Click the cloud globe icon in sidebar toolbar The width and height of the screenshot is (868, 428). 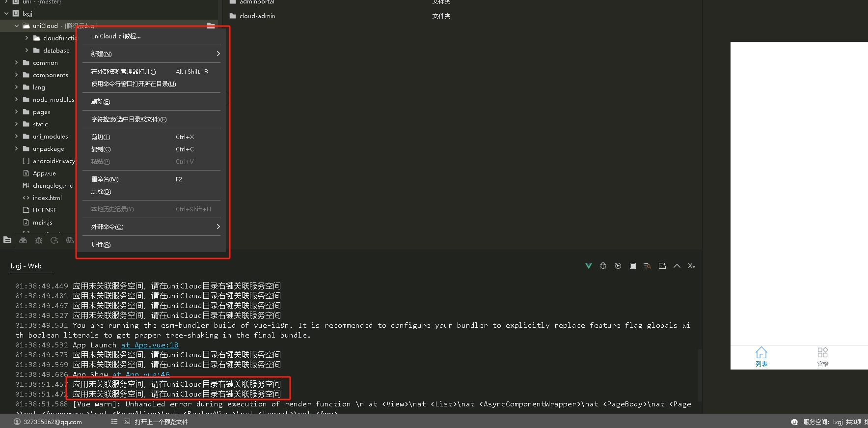coord(70,240)
